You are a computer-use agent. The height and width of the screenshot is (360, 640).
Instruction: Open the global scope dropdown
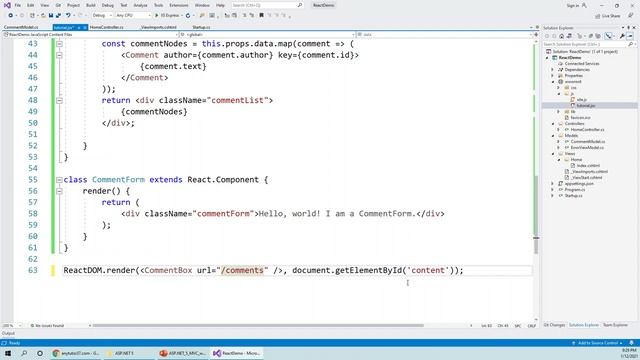(x=268, y=35)
